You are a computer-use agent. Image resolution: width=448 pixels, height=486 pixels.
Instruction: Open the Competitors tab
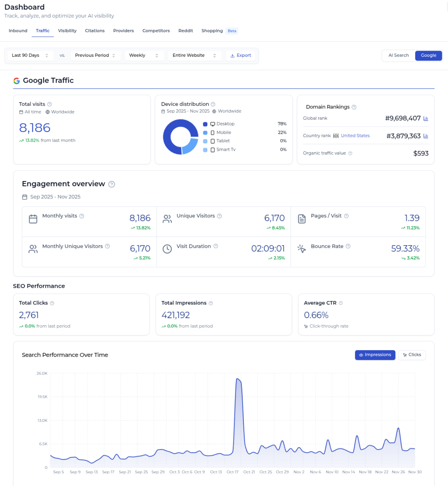(156, 31)
